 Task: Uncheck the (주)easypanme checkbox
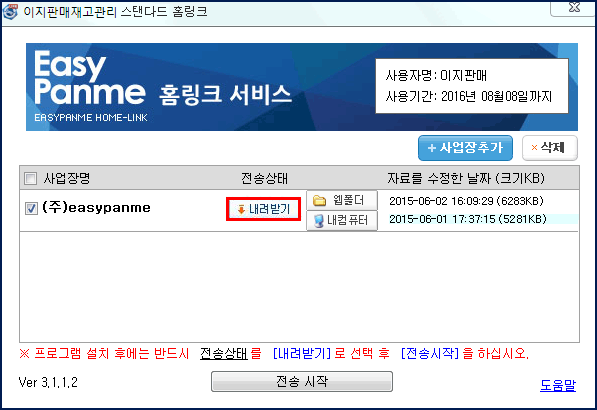click(31, 208)
